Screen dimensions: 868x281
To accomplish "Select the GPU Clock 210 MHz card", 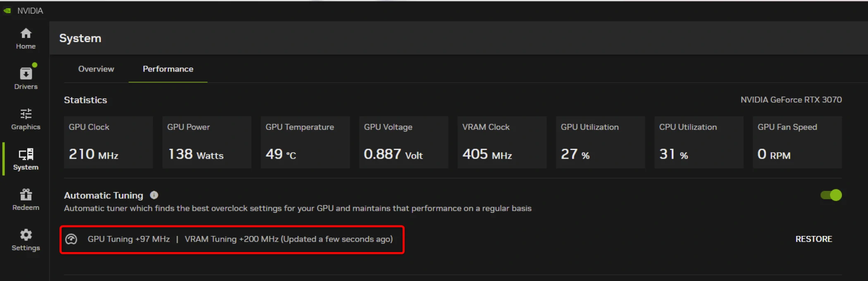I will click(x=108, y=142).
